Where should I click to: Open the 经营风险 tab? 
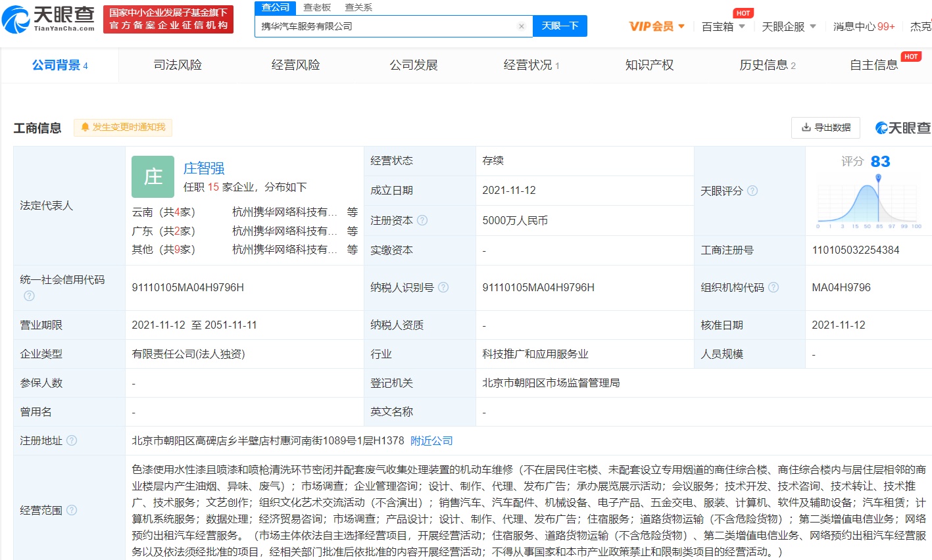pos(295,65)
